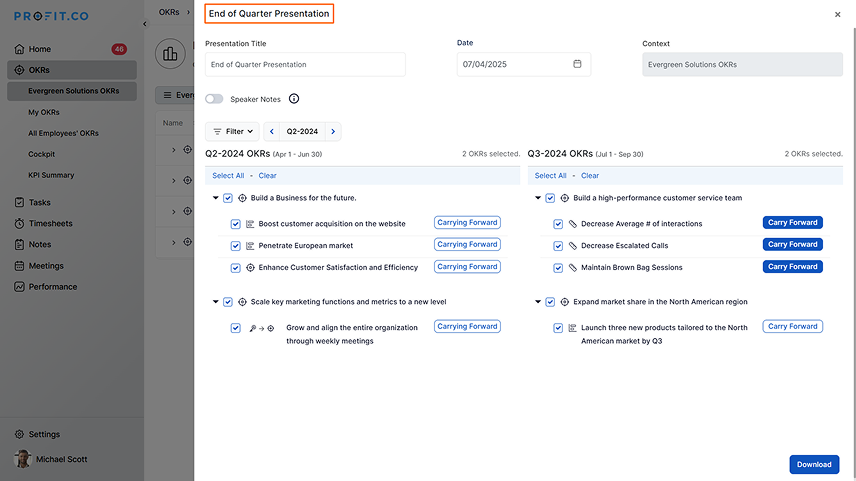The image size is (856, 481).
Task: Carry Forward 'Decrease Average # of interactions'
Action: click(x=793, y=223)
